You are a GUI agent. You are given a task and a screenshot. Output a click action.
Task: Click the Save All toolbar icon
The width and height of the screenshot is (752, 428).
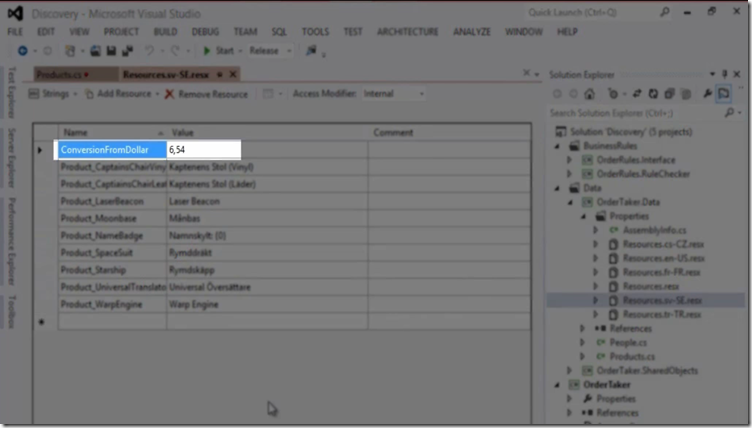pyautogui.click(x=128, y=50)
